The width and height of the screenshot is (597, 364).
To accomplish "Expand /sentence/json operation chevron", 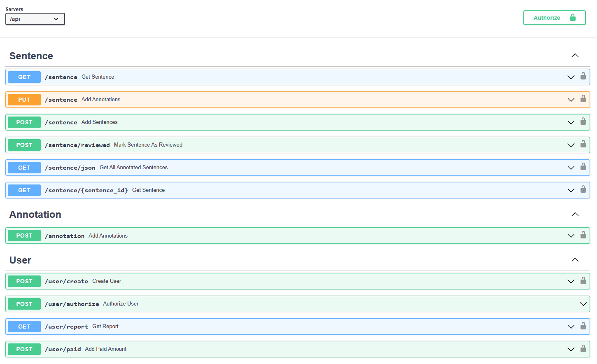I will point(571,168).
